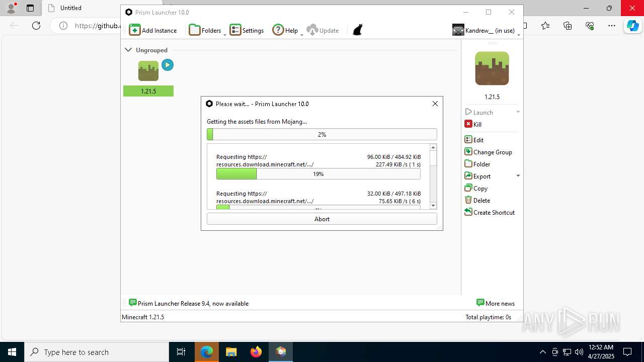Delete the selected instance
Viewport: 644px width, 362px height.
click(x=477, y=200)
